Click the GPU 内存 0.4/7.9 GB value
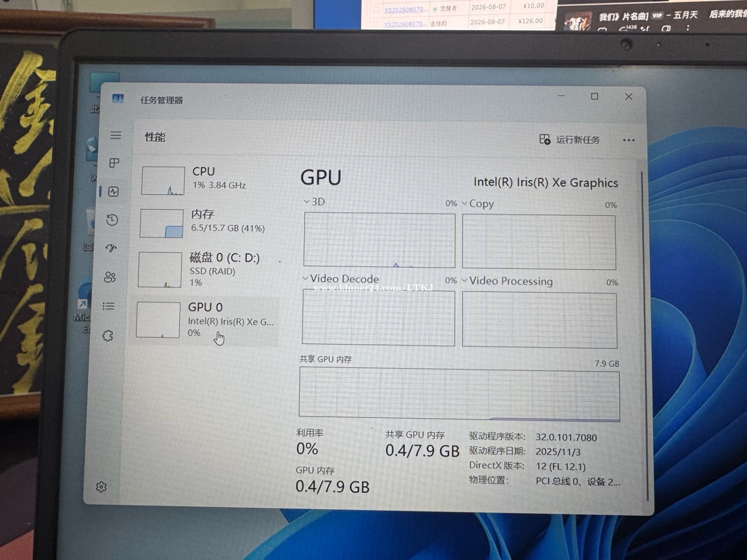This screenshot has height=560, width=747. pyautogui.click(x=333, y=486)
